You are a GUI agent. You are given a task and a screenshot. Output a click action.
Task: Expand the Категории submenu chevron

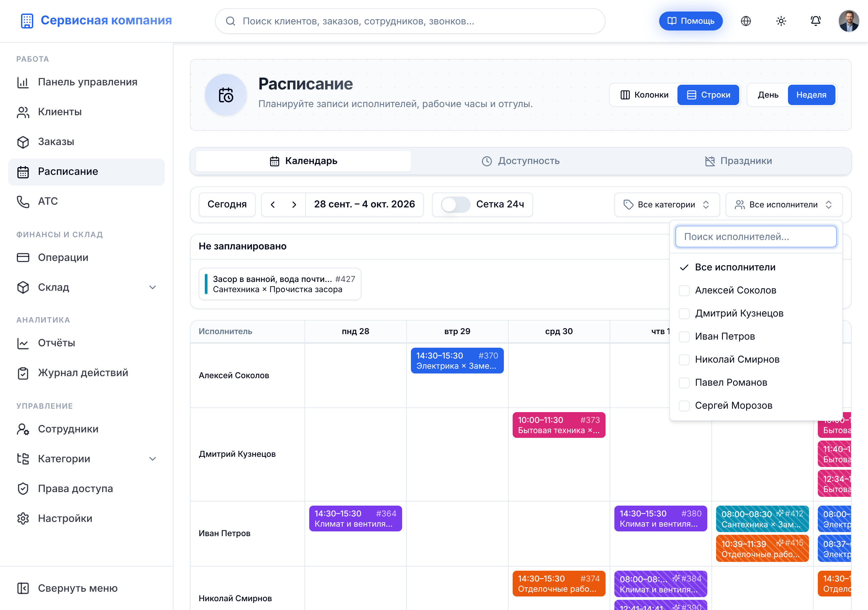coord(152,459)
